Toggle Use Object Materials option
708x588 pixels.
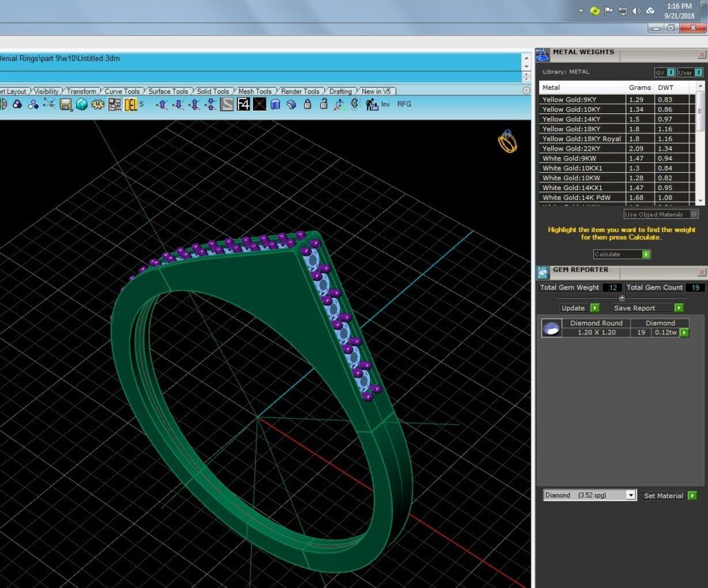[x=661, y=214]
